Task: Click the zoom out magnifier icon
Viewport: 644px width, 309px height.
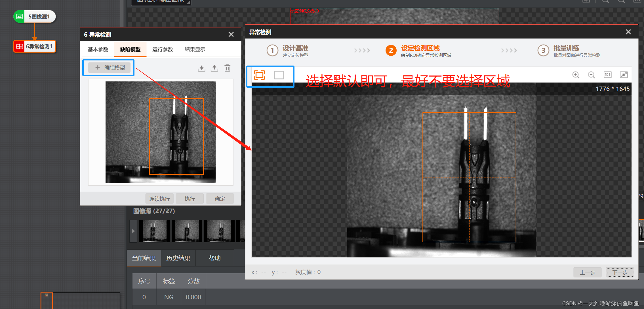Action: pyautogui.click(x=592, y=75)
